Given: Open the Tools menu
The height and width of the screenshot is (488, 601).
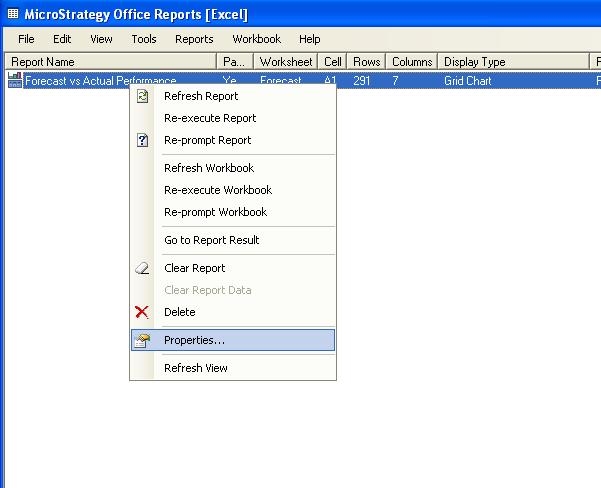Looking at the screenshot, I should (x=144, y=39).
